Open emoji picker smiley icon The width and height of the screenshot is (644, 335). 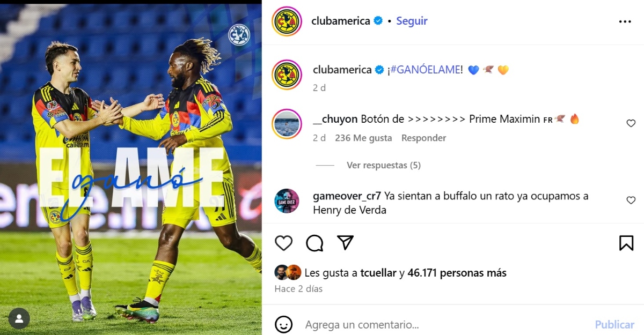[284, 324]
